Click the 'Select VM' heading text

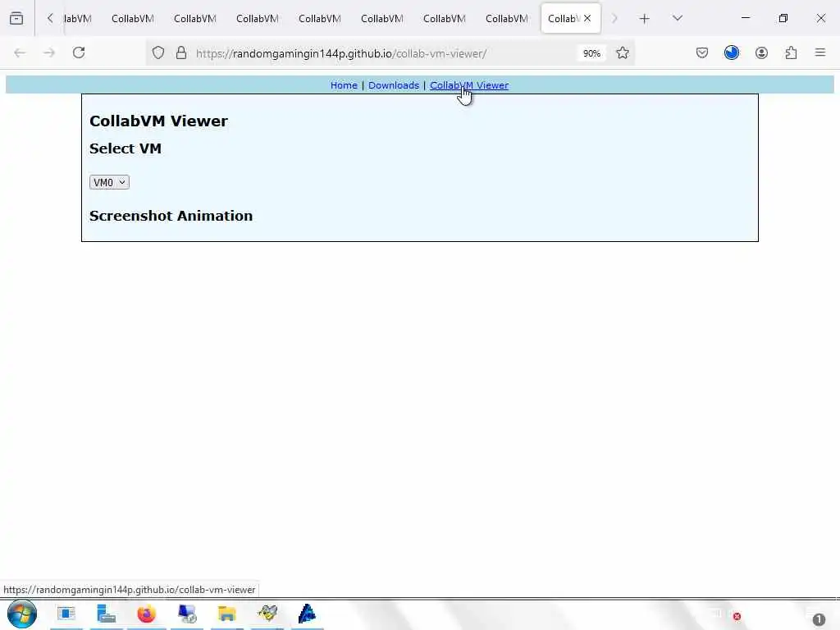pos(126,148)
